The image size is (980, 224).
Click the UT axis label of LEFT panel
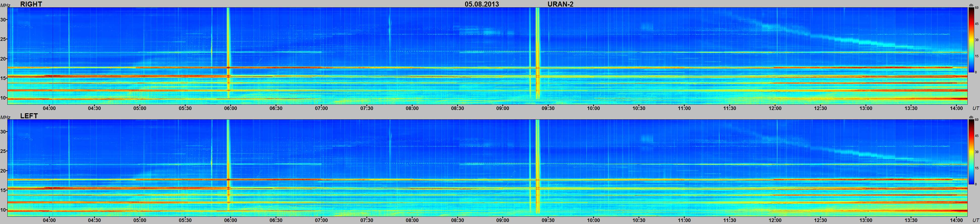975,220
